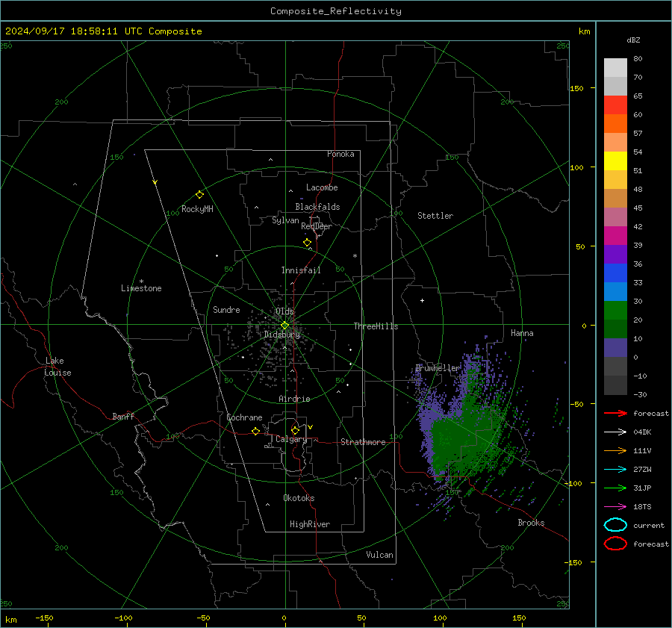
Task: Click the Lake Louise label
Action: [57, 367]
